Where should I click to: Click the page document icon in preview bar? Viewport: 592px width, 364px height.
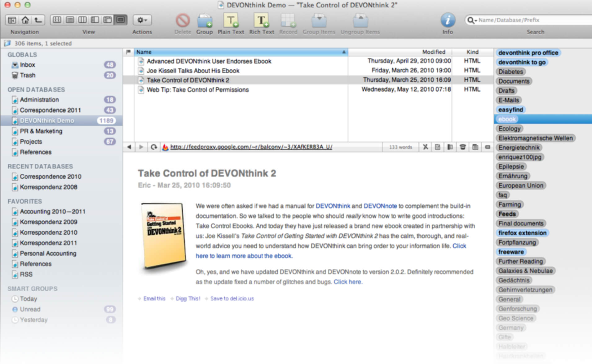[438, 147]
